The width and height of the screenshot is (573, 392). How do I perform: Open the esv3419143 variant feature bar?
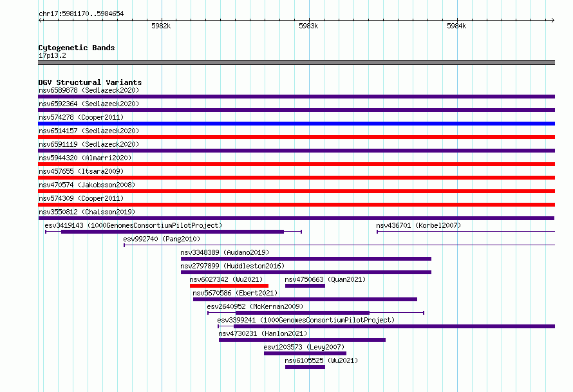(173, 232)
